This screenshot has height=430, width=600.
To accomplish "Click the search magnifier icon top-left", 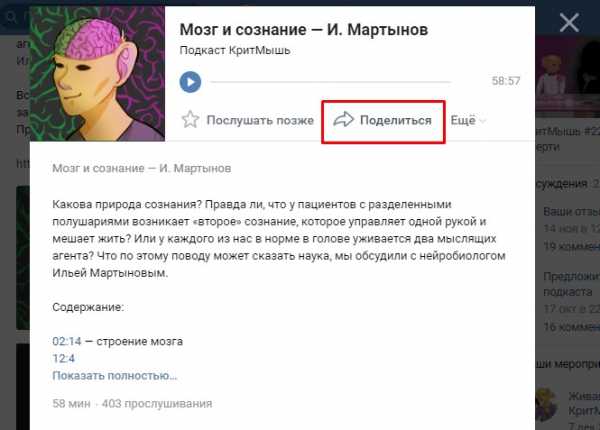I will click(x=11, y=17).
